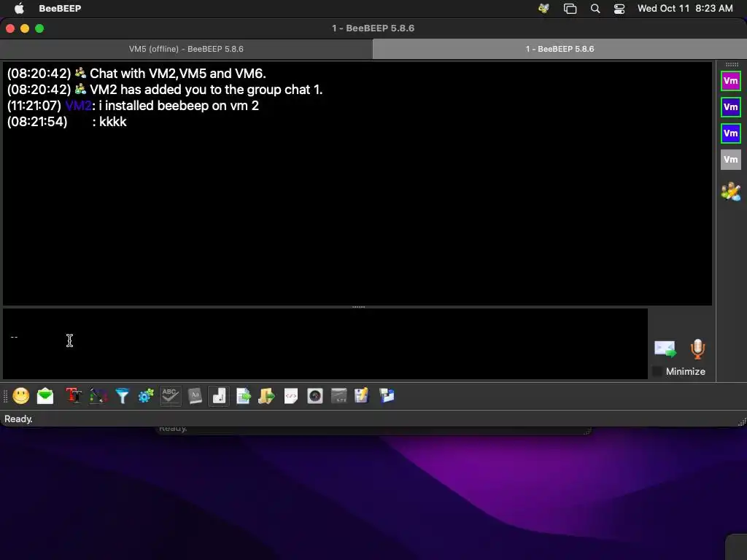Screen dimensions: 747x560
Task: Click the ': kkkk' chat message
Action: tap(109, 122)
